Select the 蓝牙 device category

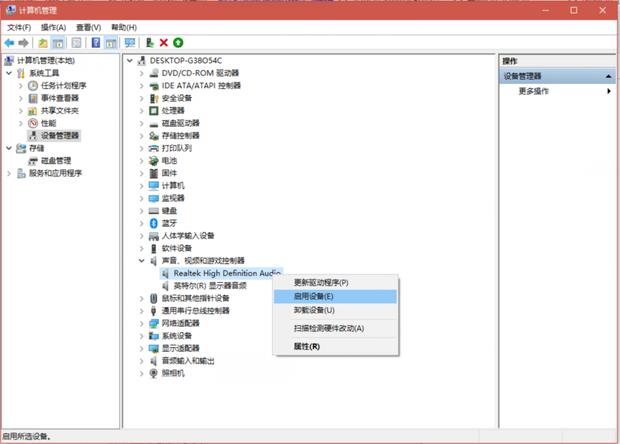pyautogui.click(x=168, y=223)
